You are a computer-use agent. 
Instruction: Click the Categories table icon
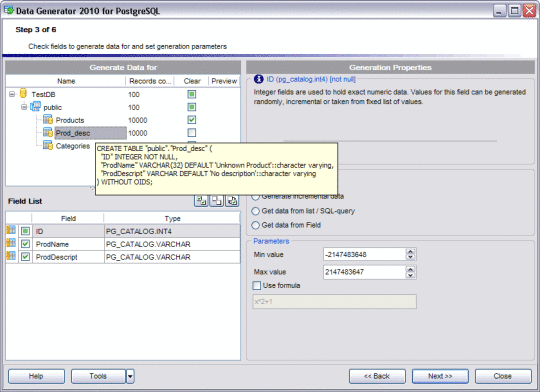click(48, 145)
